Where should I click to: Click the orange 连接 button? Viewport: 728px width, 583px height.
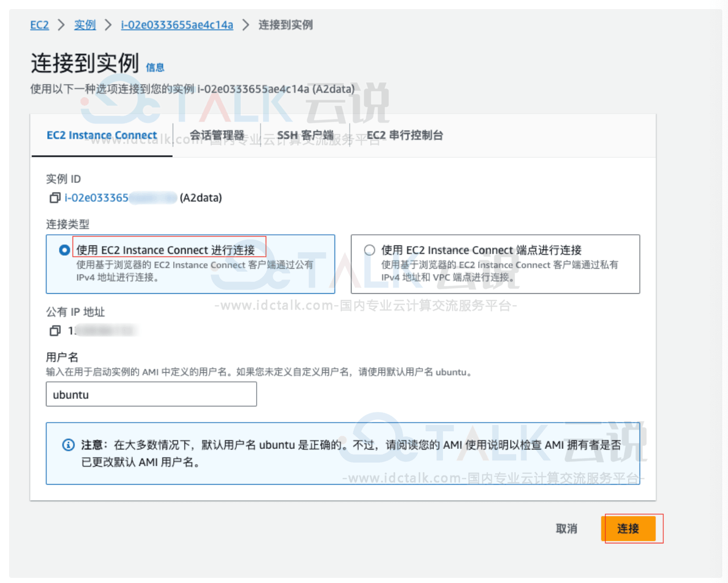[x=629, y=528]
